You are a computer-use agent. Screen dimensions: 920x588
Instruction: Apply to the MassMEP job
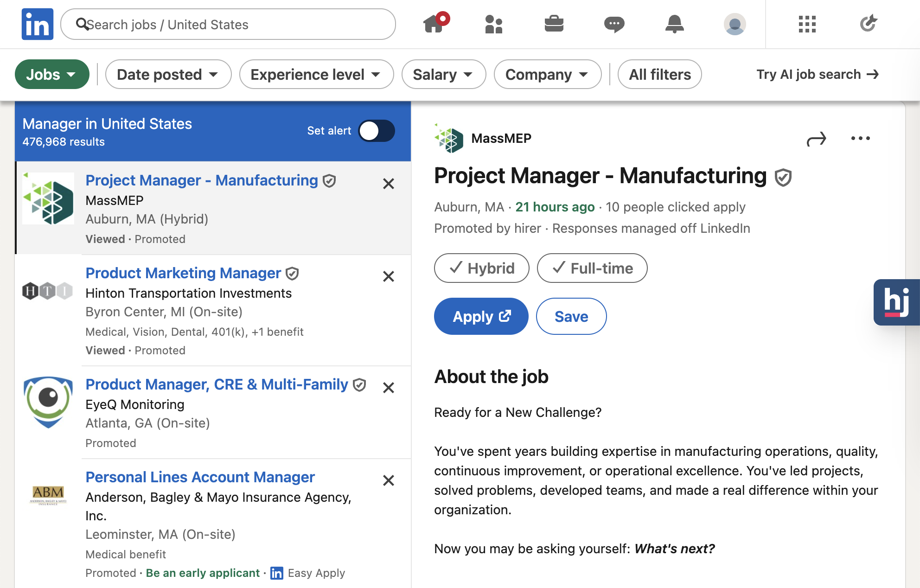[x=481, y=316]
